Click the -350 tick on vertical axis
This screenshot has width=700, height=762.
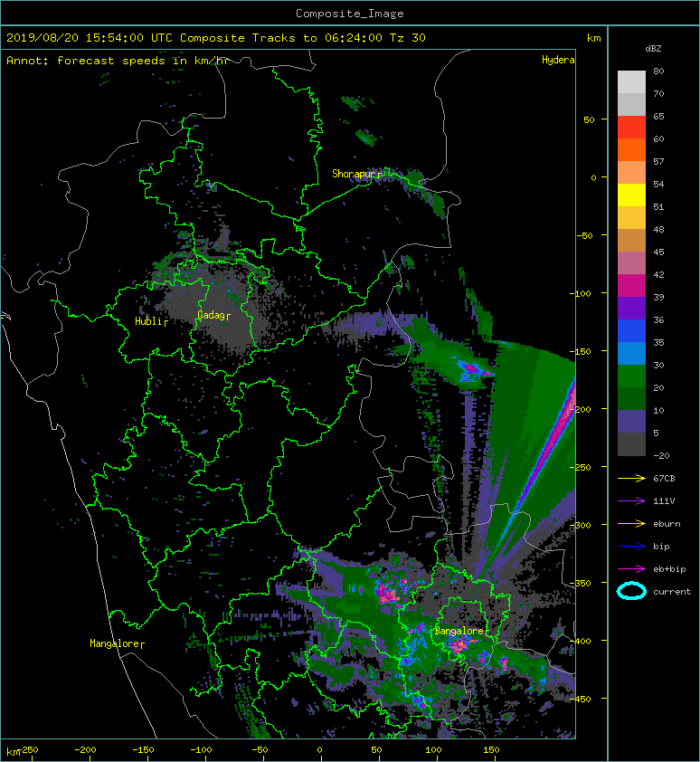(581, 583)
